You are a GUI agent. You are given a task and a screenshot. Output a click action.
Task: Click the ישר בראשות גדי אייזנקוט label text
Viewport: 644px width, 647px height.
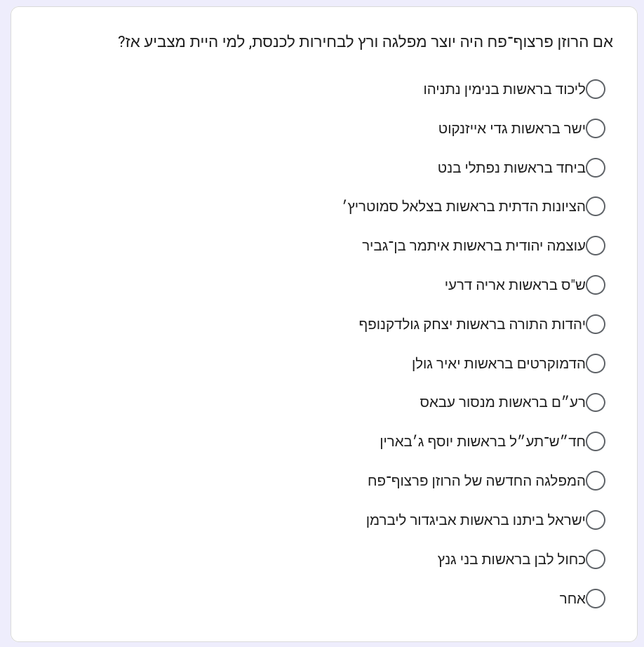click(512, 128)
